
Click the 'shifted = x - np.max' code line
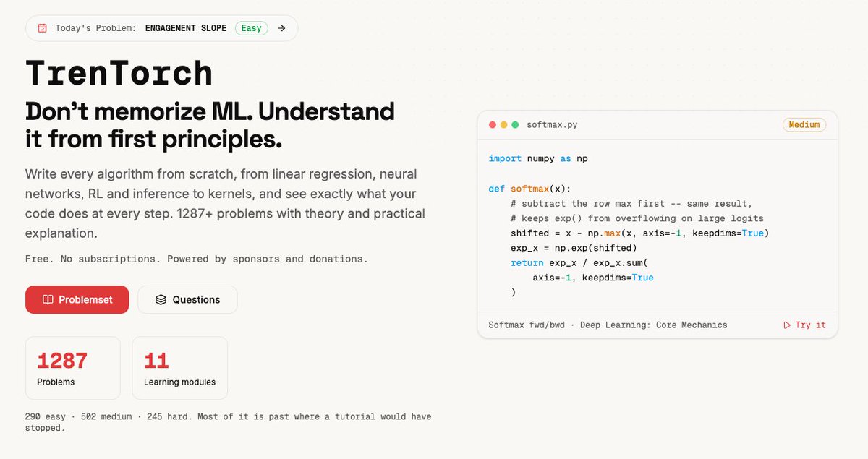pos(639,233)
